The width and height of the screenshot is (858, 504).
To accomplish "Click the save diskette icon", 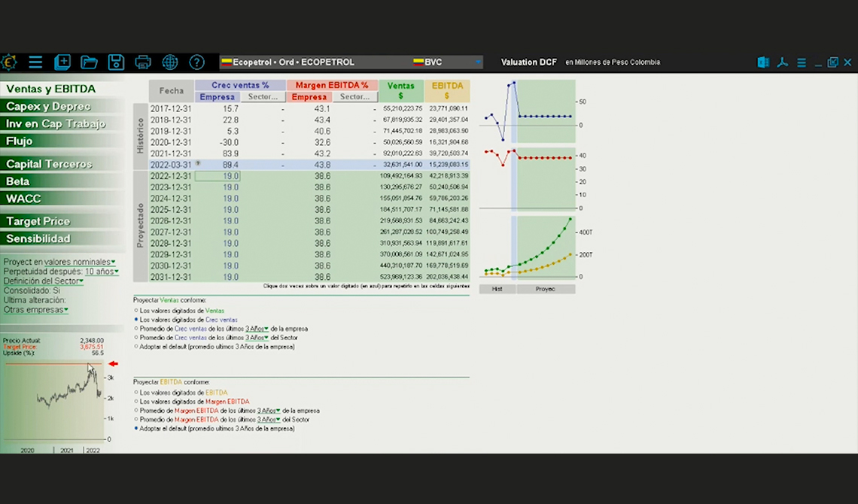I will click(116, 62).
